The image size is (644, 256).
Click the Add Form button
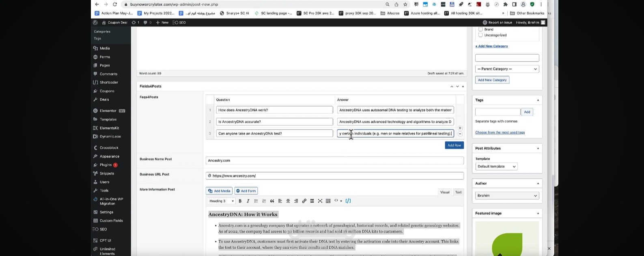pyautogui.click(x=246, y=191)
